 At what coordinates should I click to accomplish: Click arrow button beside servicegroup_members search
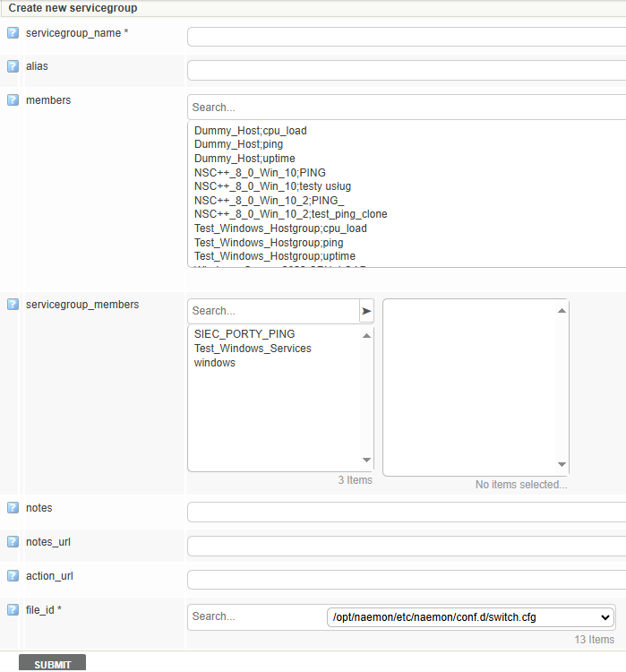pyautogui.click(x=366, y=311)
